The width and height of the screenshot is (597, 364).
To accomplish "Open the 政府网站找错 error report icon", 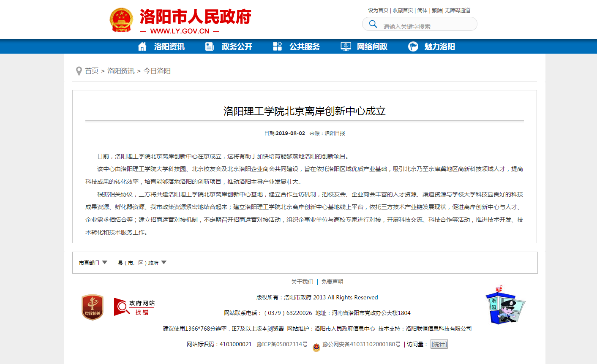I will pyautogui.click(x=134, y=307).
